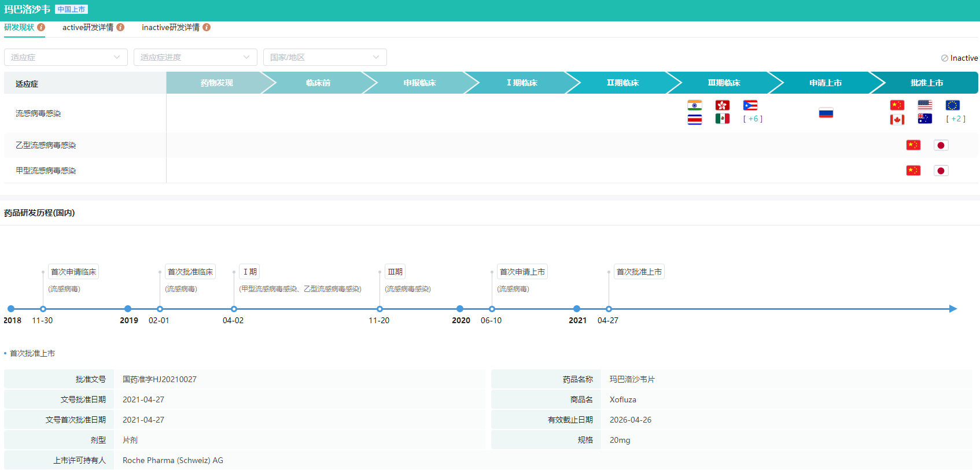Click the European Union flag icon
The height and width of the screenshot is (470, 980).
click(x=952, y=105)
